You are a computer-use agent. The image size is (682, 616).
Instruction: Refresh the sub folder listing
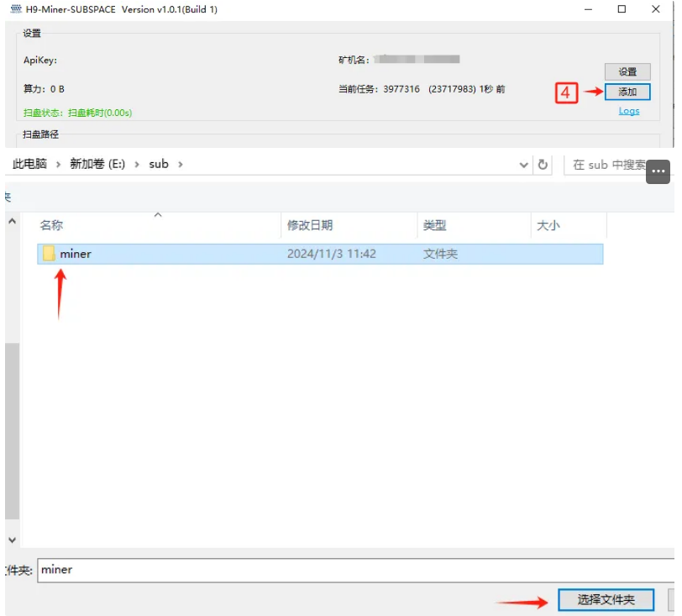pos(543,165)
